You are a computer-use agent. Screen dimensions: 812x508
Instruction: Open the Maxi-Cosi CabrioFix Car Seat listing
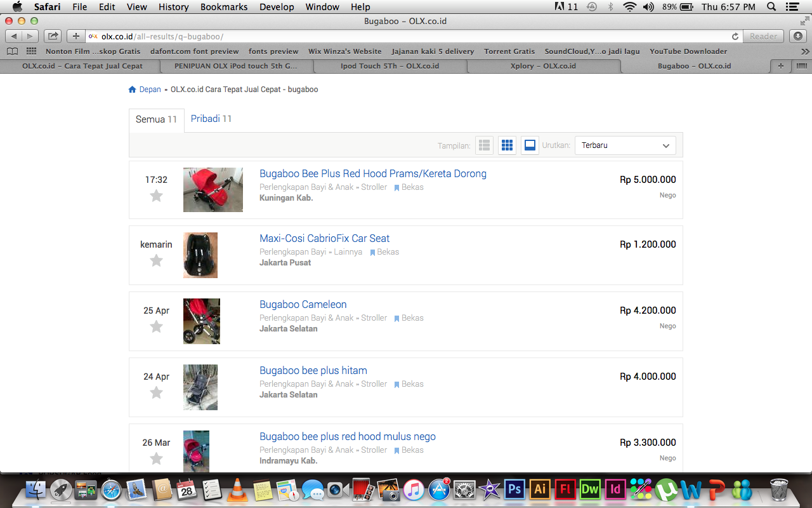coord(324,239)
